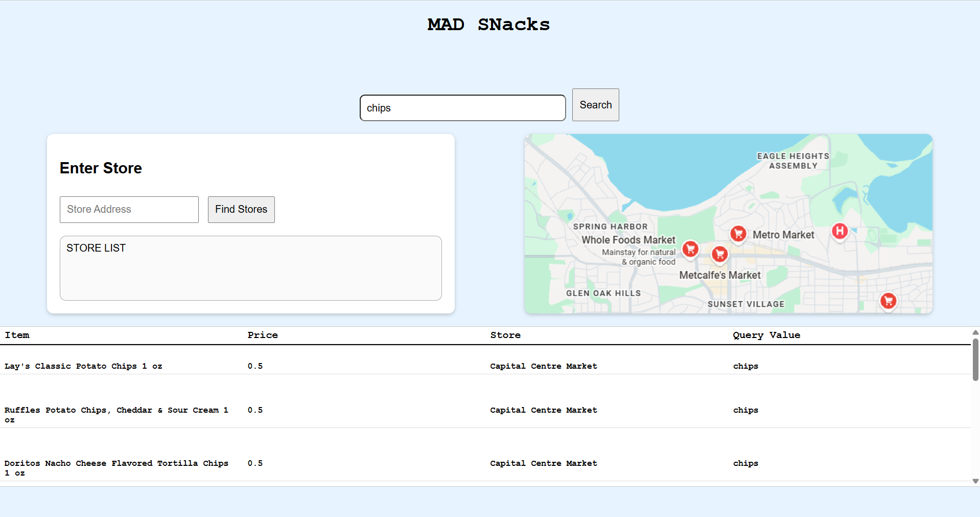This screenshot has width=980, height=517.
Task: Click the Query Value column header
Action: 766,335
